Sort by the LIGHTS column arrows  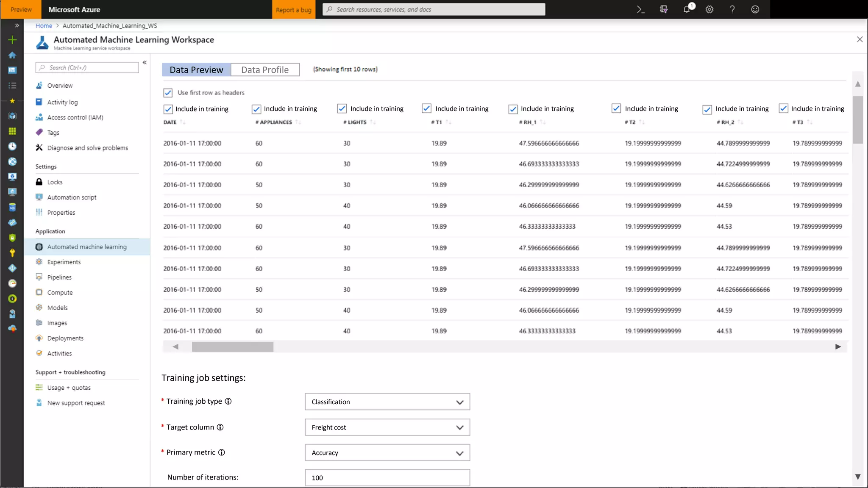[373, 122]
